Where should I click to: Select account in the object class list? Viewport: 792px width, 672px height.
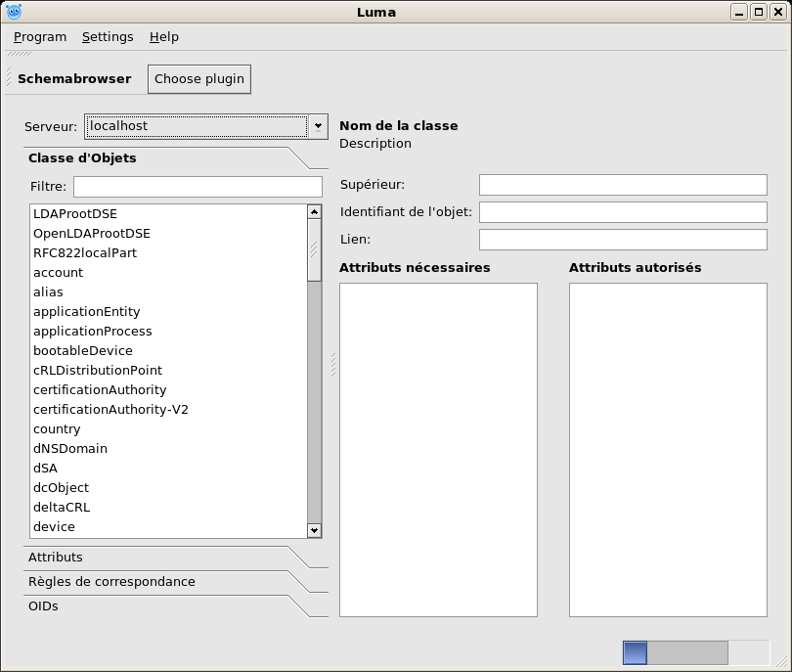tap(59, 273)
